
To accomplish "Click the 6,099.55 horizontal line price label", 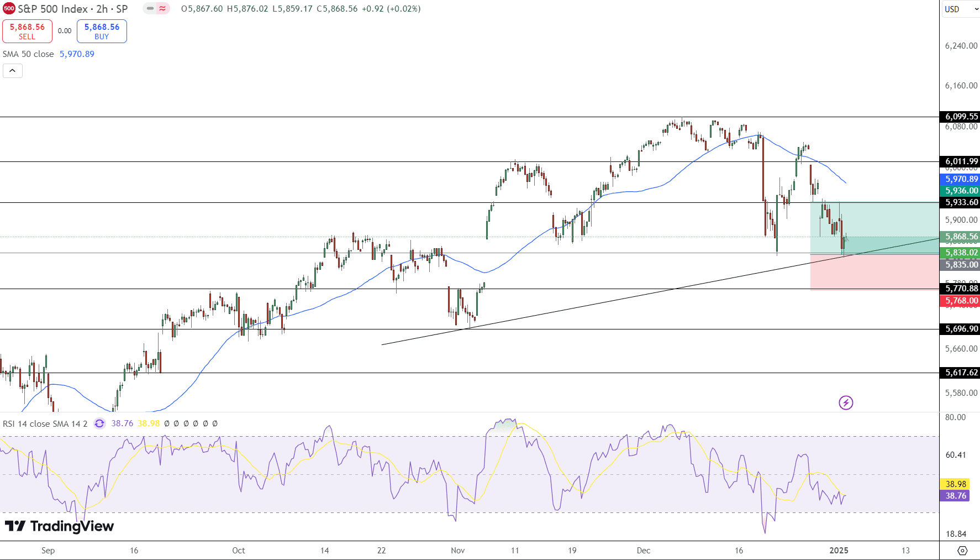I will tap(960, 117).
